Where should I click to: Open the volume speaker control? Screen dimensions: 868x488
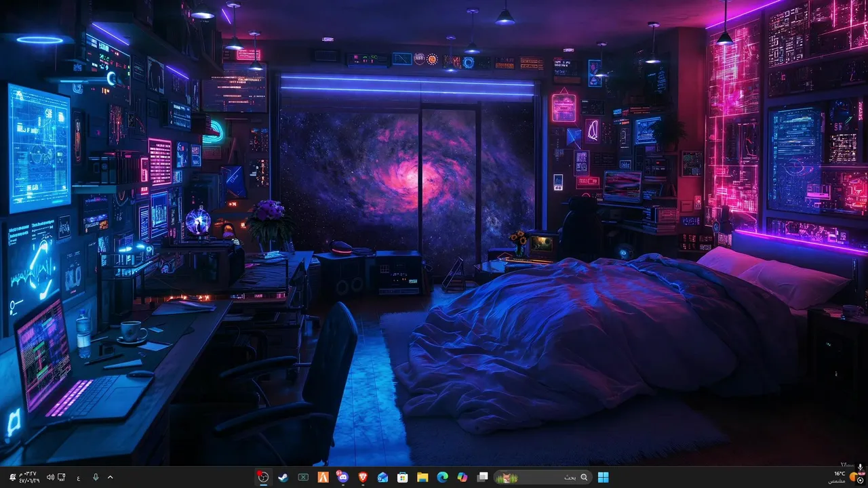click(x=50, y=477)
